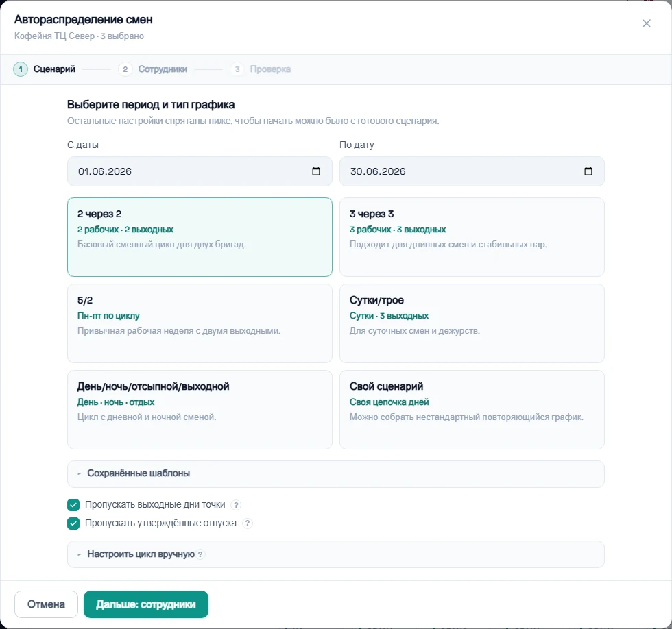Click the '2 рабочих · 2 выходных' text
This screenshot has width=672, height=629.
tap(125, 230)
